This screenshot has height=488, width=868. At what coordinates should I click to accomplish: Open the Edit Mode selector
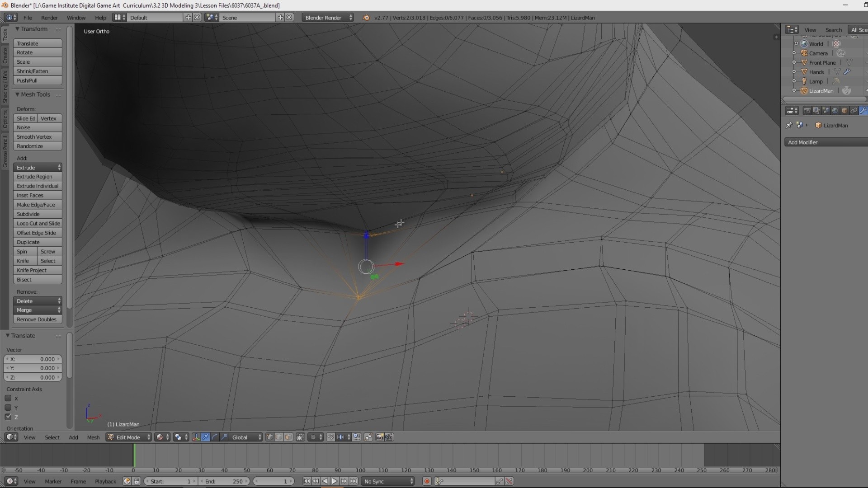128,437
